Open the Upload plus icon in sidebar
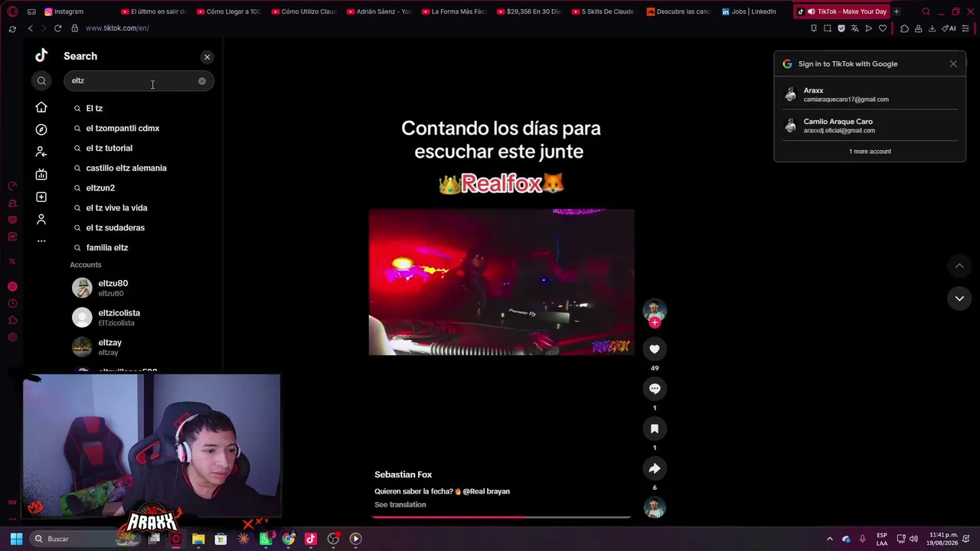980x551 pixels. pos(41,197)
